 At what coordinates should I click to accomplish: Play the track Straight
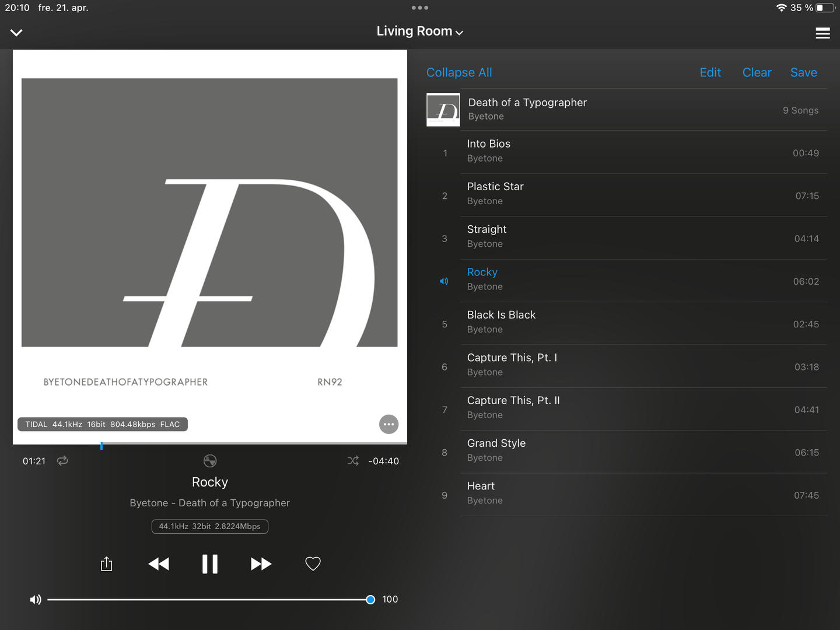[626, 238]
